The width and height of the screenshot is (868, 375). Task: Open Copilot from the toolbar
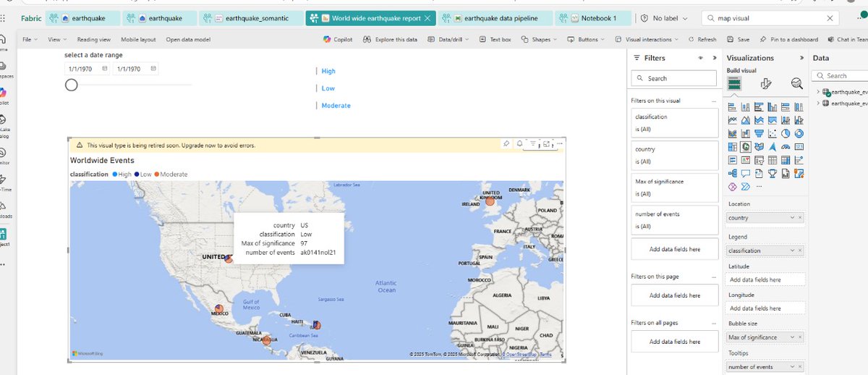[338, 40]
